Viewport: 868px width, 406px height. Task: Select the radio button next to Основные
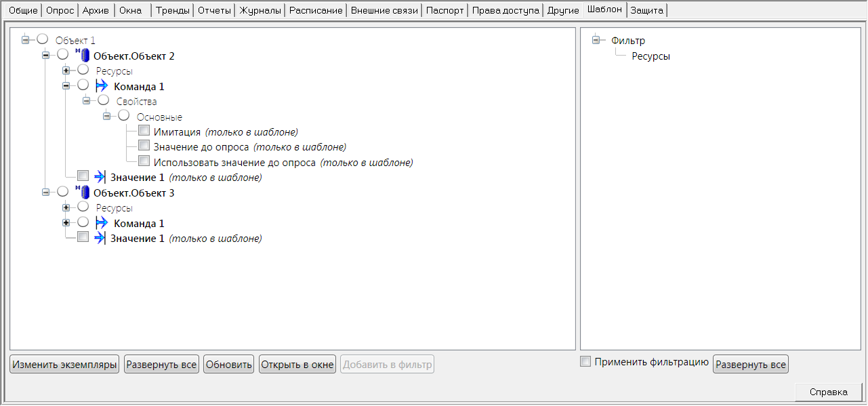123,116
